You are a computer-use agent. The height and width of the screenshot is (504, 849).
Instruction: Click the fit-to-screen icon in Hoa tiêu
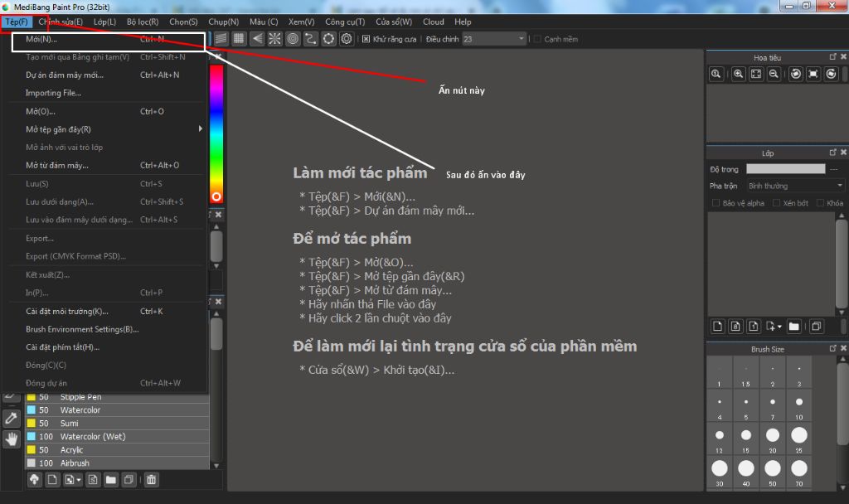click(756, 74)
